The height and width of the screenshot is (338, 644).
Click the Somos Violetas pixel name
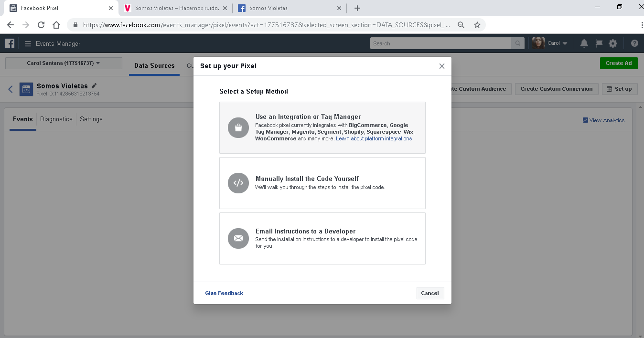(x=62, y=86)
